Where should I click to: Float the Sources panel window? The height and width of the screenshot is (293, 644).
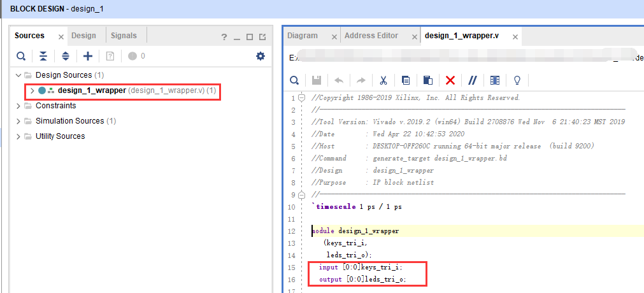[x=262, y=37]
